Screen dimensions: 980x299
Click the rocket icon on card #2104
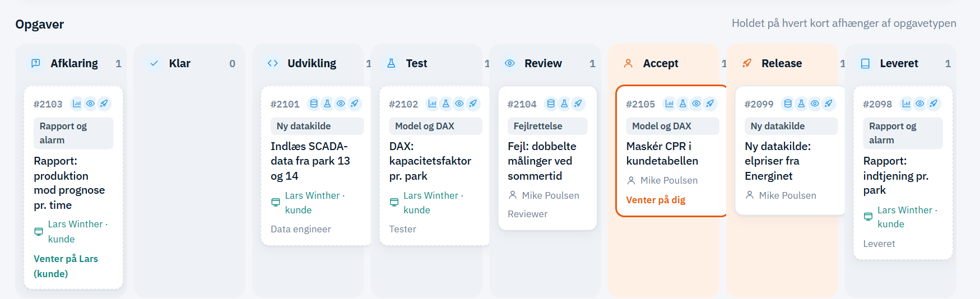(578, 104)
